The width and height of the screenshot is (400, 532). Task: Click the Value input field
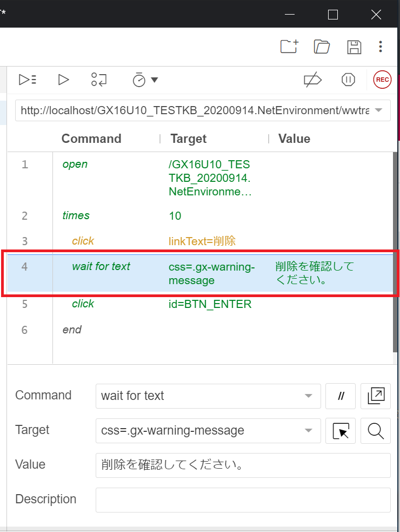click(x=243, y=465)
